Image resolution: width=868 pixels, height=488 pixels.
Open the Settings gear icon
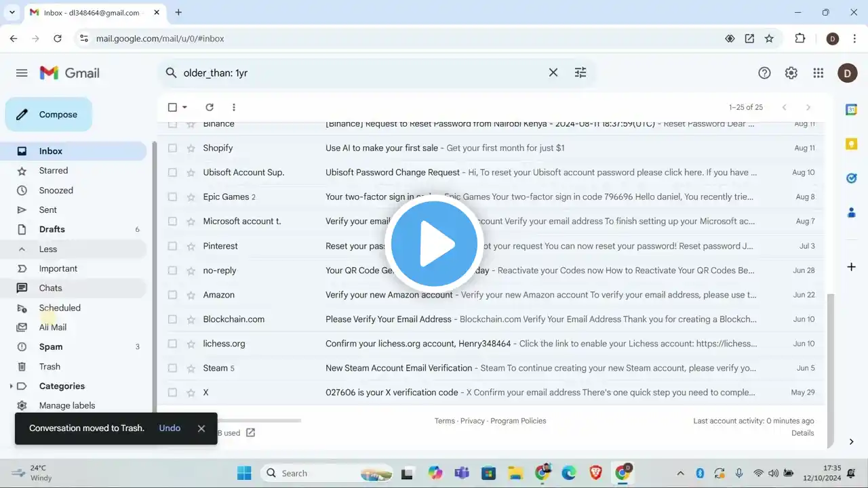(x=791, y=73)
